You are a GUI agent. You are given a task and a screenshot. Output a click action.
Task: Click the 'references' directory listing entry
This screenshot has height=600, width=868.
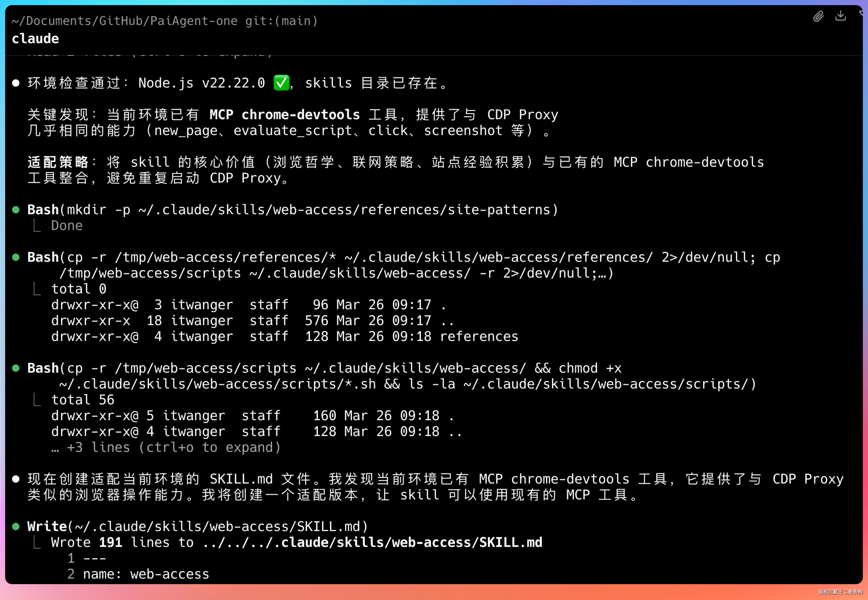479,336
